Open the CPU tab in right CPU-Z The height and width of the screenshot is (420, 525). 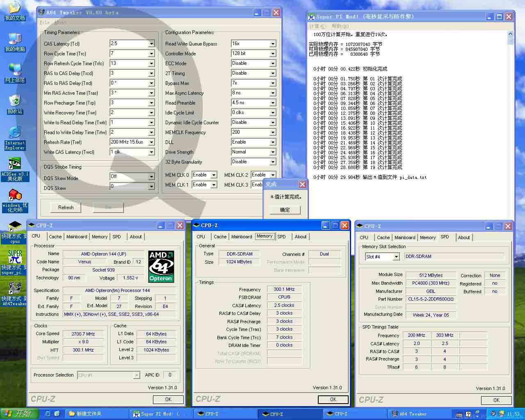coord(364,237)
